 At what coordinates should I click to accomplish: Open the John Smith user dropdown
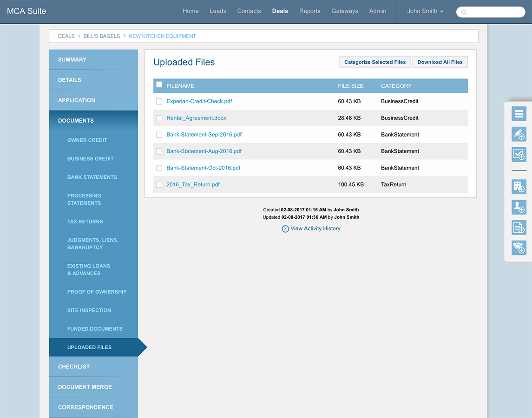[425, 11]
